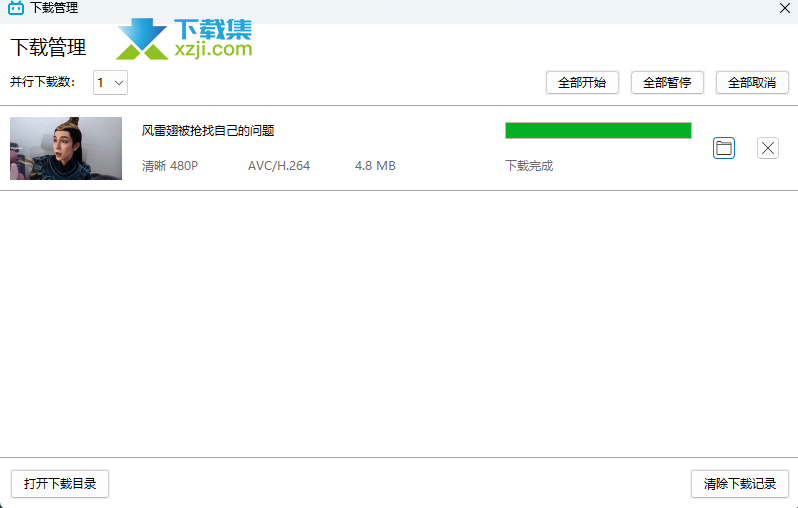Image resolution: width=798 pixels, height=508 pixels.
Task: Open folder location of the downloaded video
Action: tap(724, 148)
